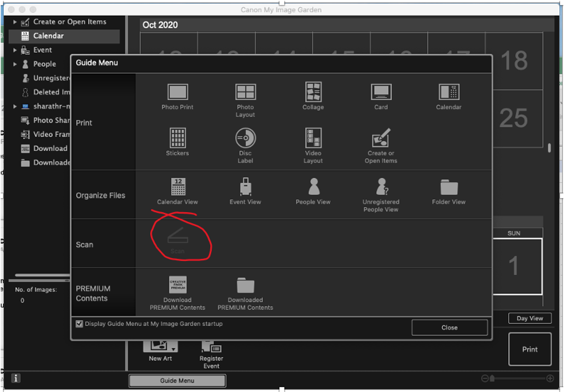564x392 pixels.
Task: Close the Guide Menu dialog
Action: tap(449, 328)
